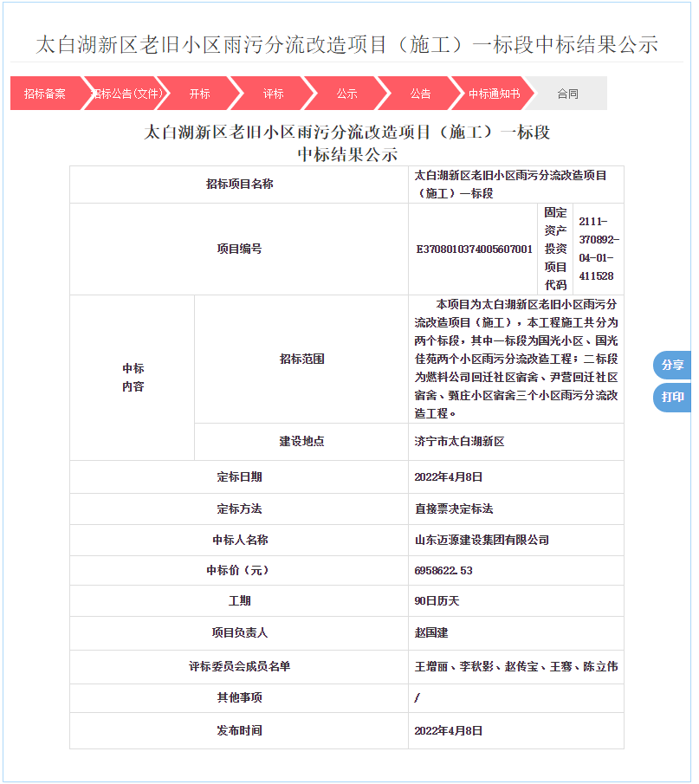This screenshot has height=784, width=699.
Task: Open the 中标通知书 step
Action: pyautogui.click(x=494, y=94)
